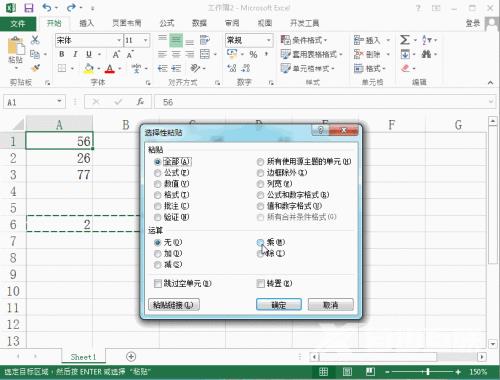Viewport: 500px width, 380px height.
Task: Click the vertical scrollbar down arrow
Action: 493,344
